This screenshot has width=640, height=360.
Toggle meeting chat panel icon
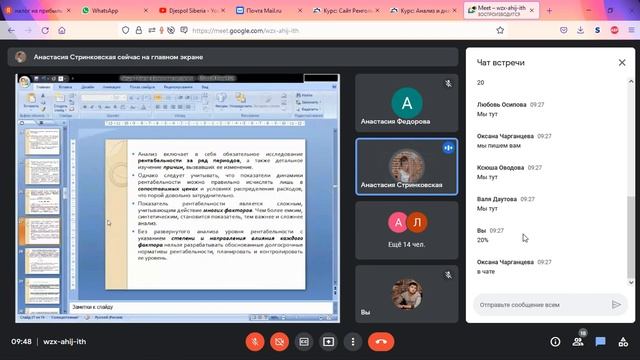coord(600,342)
